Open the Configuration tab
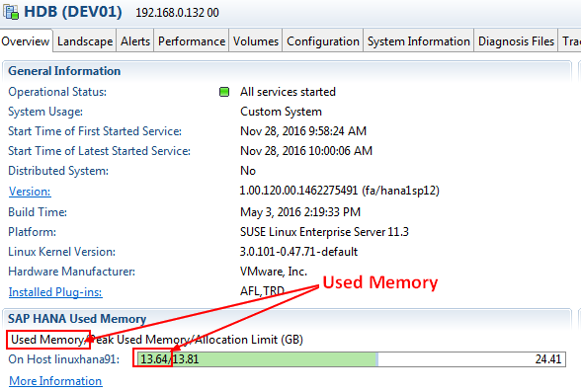The width and height of the screenshot is (581, 392). pyautogui.click(x=323, y=41)
